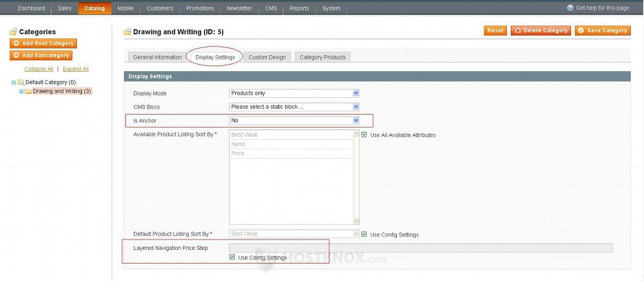Uncheck Use Config Settings for default sort

click(x=365, y=234)
